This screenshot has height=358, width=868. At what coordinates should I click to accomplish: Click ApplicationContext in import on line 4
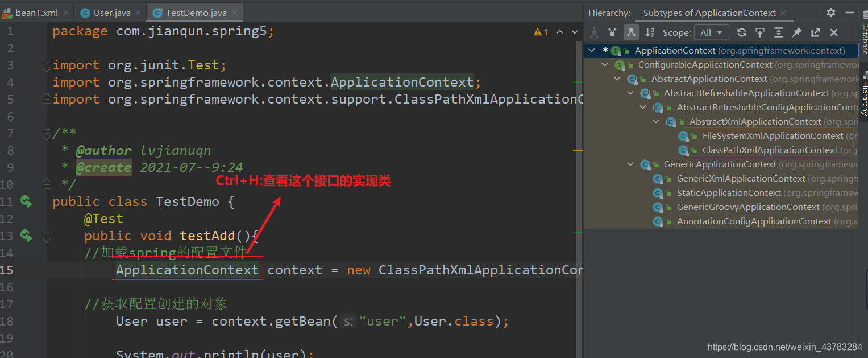[x=402, y=82]
